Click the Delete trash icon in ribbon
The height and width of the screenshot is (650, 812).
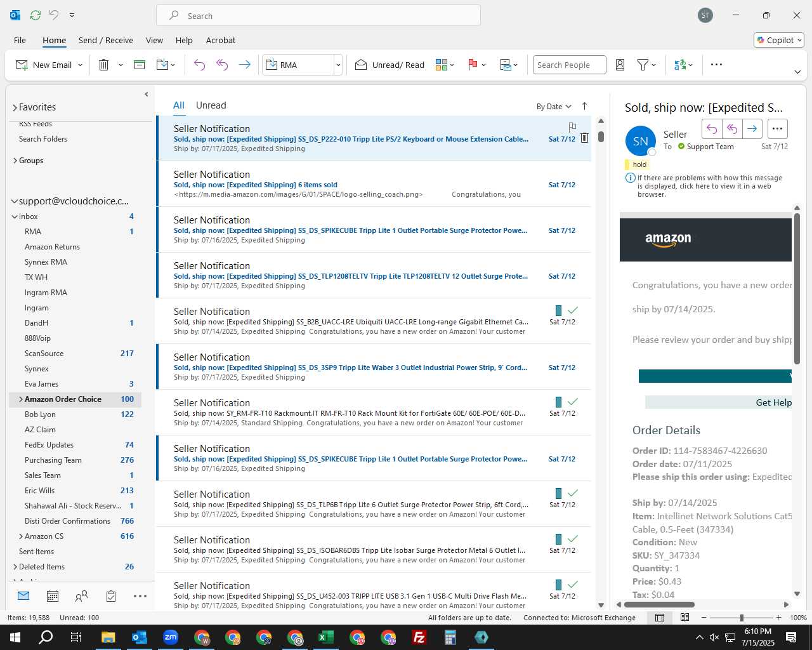pos(104,65)
